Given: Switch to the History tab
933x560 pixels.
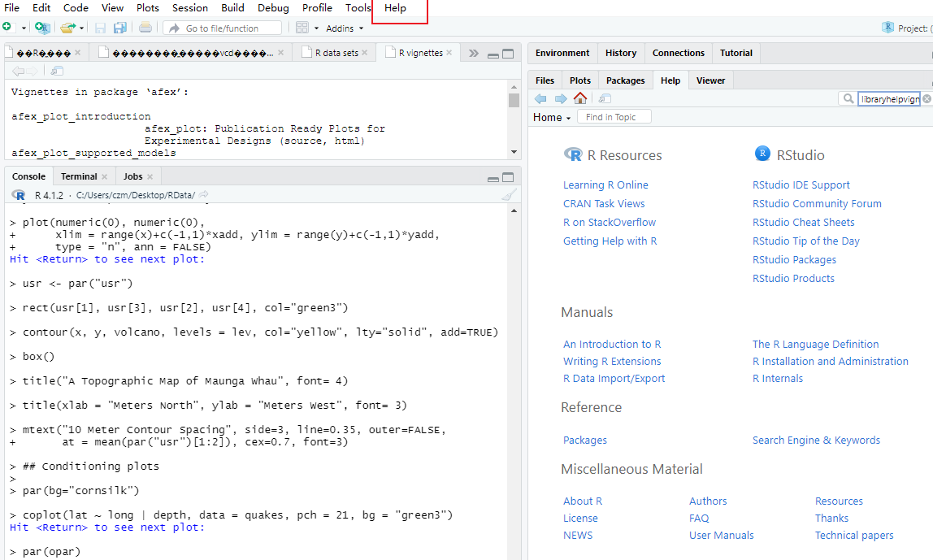Looking at the screenshot, I should pos(621,53).
